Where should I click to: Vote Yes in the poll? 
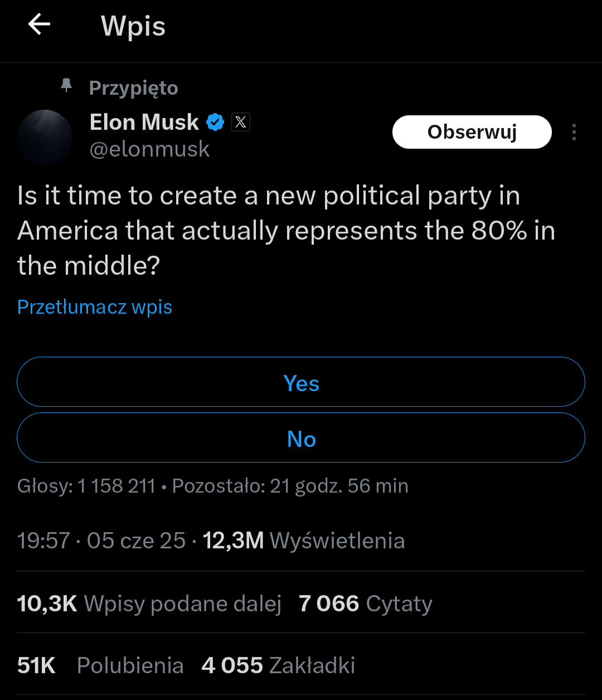pos(301,383)
